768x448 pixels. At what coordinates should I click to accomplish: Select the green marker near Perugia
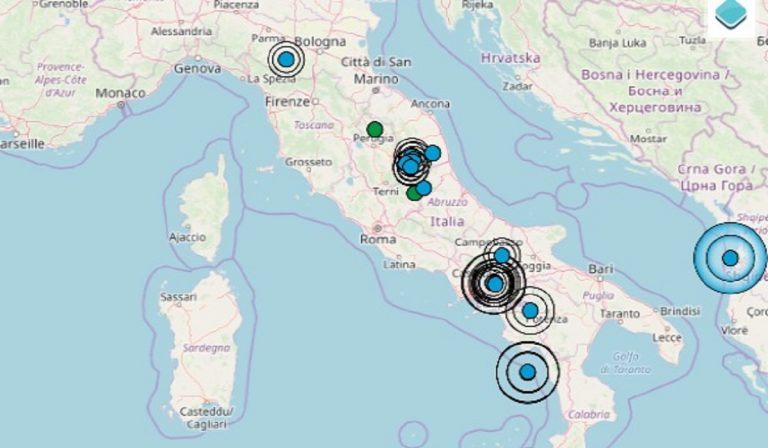(x=375, y=129)
